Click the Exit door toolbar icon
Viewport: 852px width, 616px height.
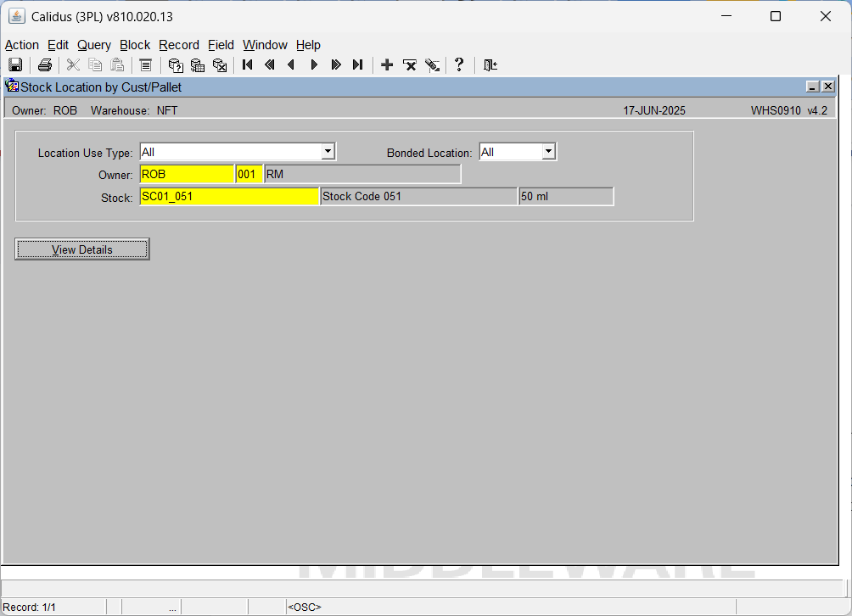[x=490, y=65]
